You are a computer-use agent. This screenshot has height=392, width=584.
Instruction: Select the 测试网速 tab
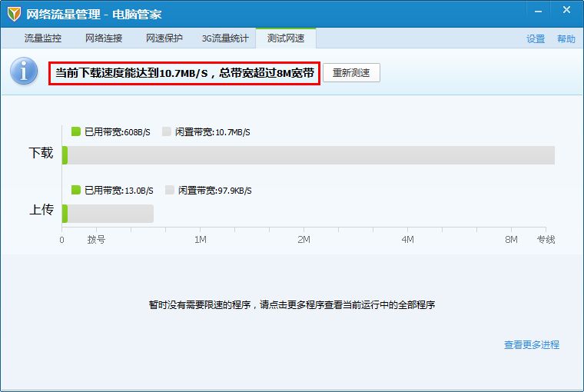(286, 38)
